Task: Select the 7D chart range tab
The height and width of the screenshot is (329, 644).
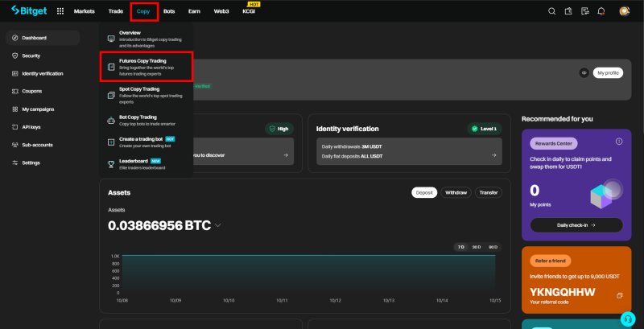Action: 461,247
